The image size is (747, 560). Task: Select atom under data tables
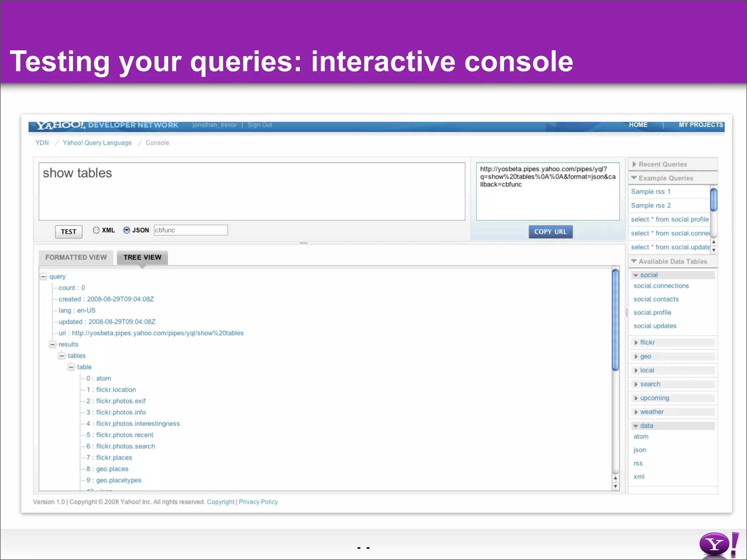coord(641,436)
